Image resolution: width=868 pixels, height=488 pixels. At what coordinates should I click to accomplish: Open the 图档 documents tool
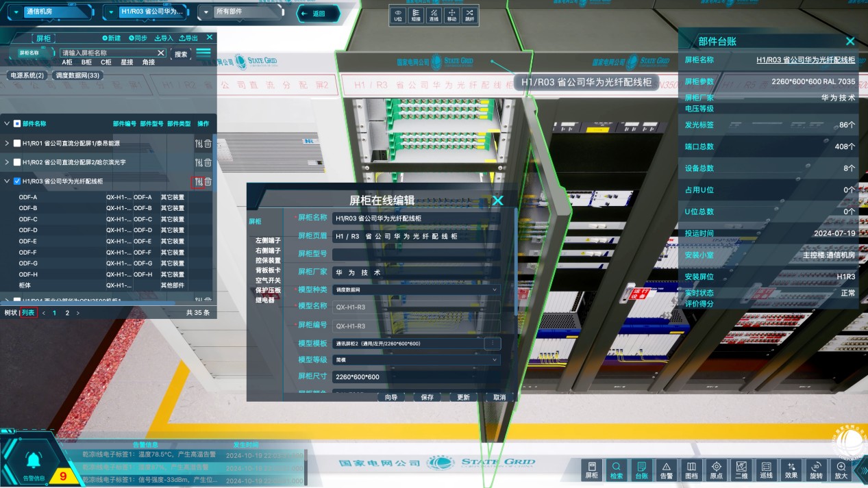tap(691, 470)
